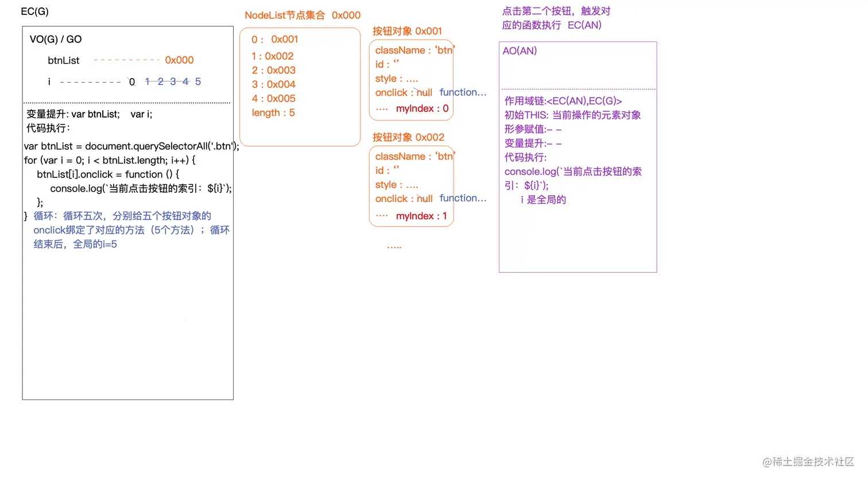Click the 'btnList[i].onclick = function () {' line

point(108,174)
